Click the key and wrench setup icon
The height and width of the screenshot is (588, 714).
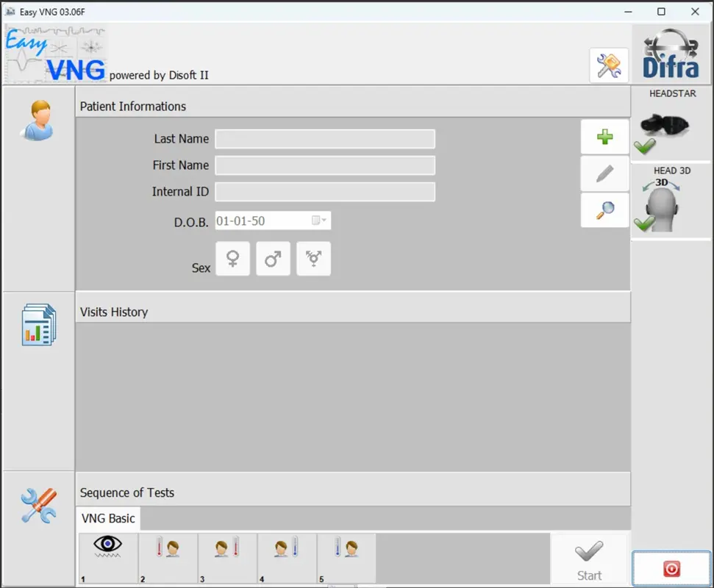point(609,65)
